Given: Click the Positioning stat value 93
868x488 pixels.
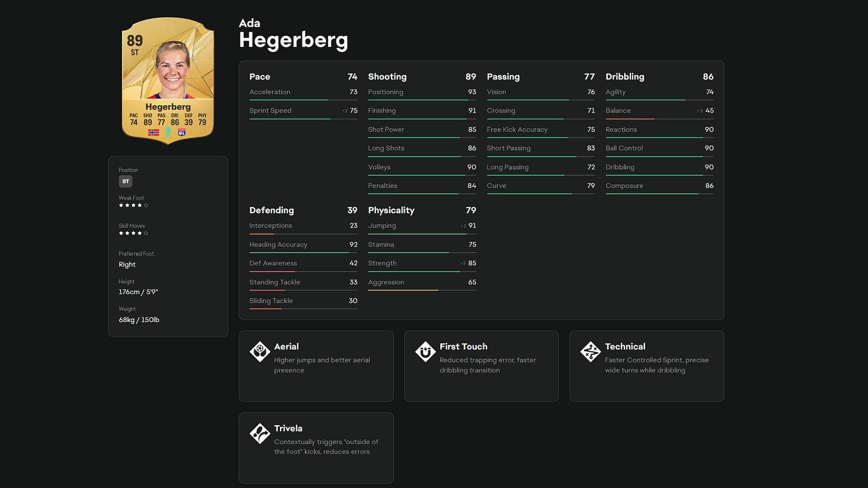Looking at the screenshot, I should point(472,92).
